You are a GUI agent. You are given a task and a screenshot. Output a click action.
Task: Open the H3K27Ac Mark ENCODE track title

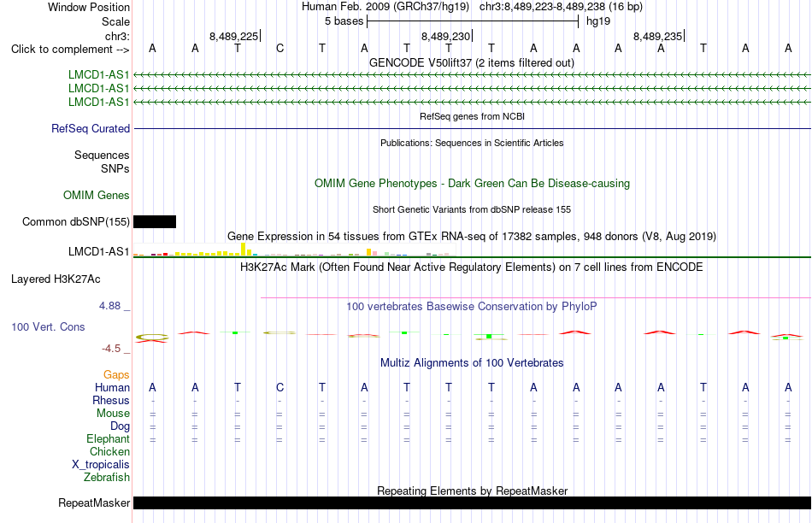[x=472, y=267]
